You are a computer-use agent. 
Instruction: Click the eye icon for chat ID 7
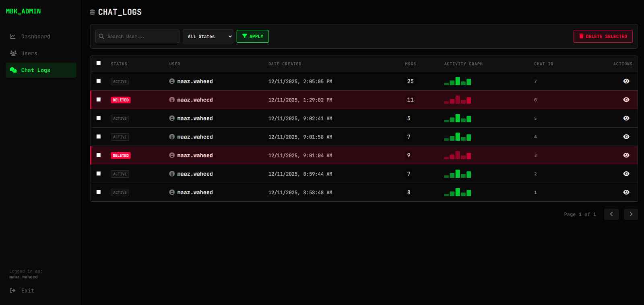point(626,81)
